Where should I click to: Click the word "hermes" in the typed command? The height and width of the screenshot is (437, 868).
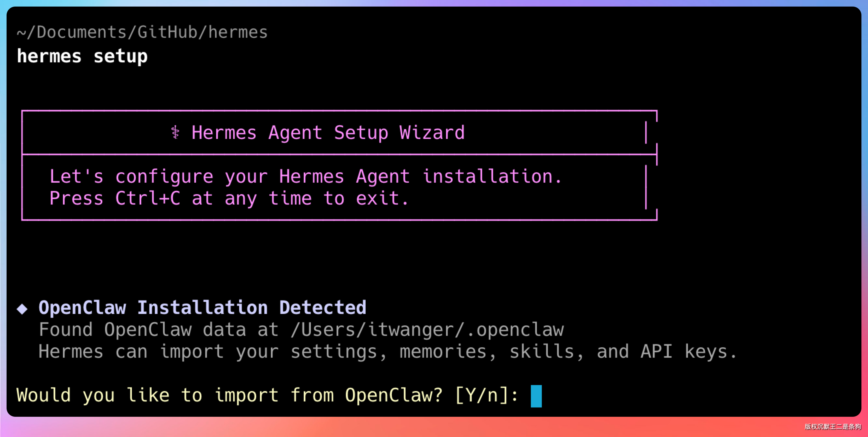point(49,56)
